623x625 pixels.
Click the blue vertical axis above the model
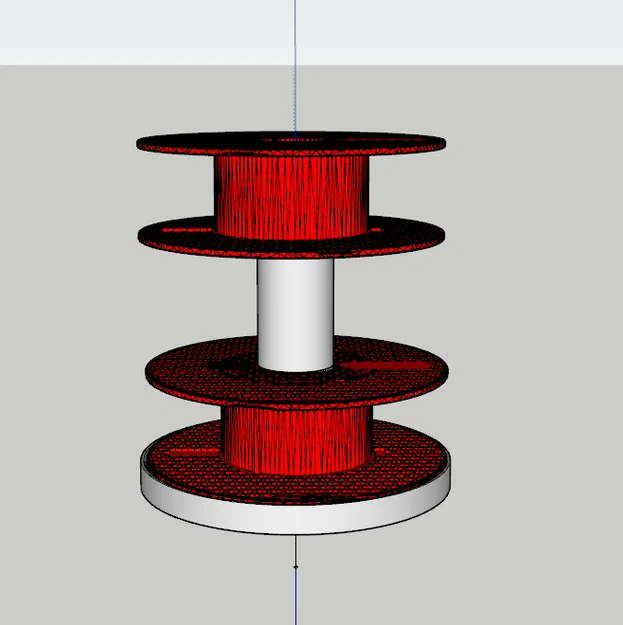pos(295,68)
